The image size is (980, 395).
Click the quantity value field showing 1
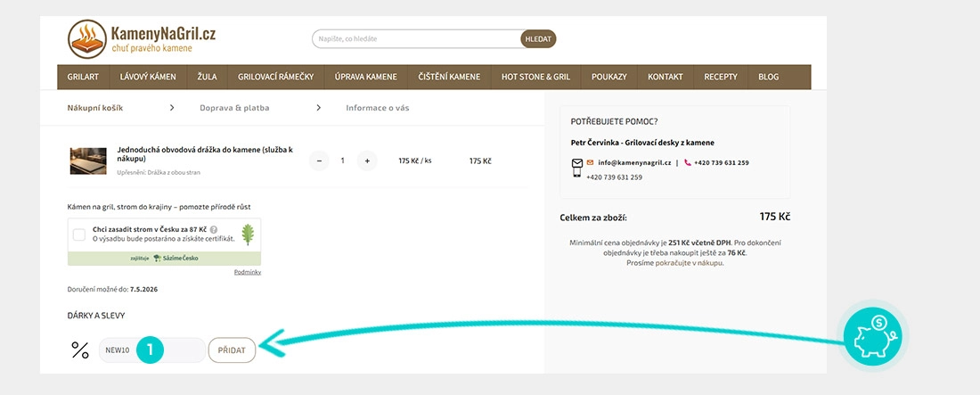[x=342, y=160]
